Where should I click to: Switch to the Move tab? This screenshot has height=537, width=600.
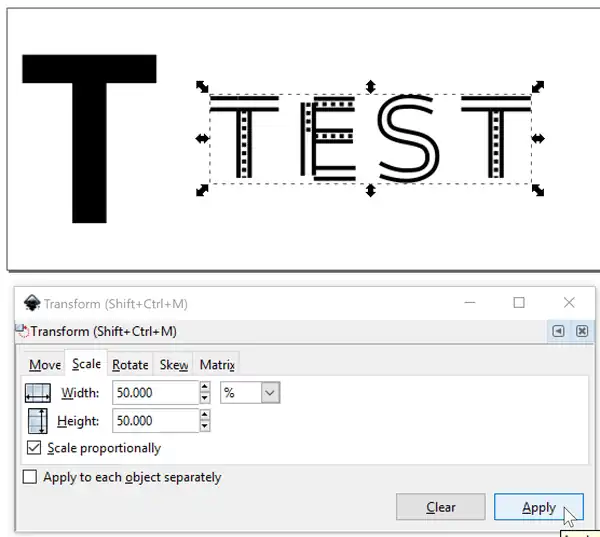[45, 365]
